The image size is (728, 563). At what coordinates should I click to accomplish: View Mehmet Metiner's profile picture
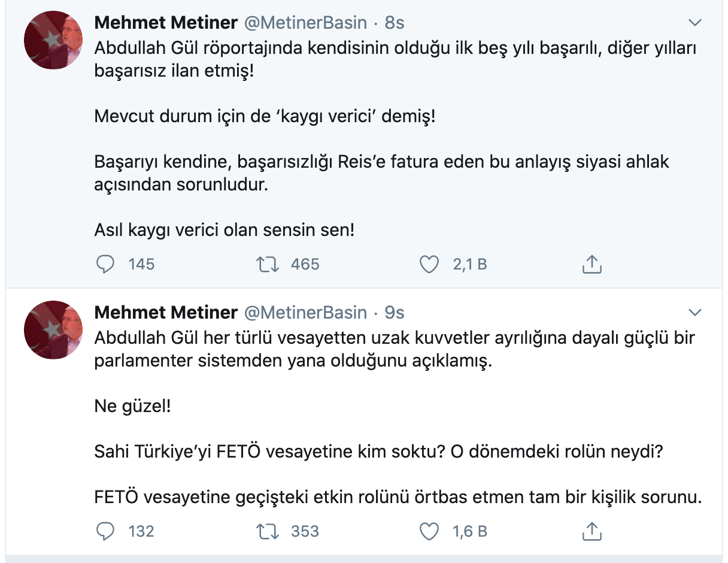coord(53,41)
